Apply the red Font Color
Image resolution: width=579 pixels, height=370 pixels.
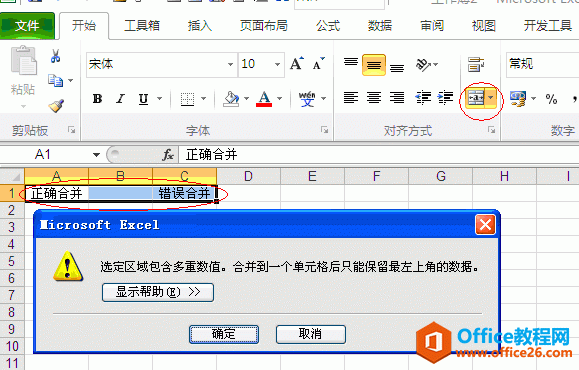[264, 99]
